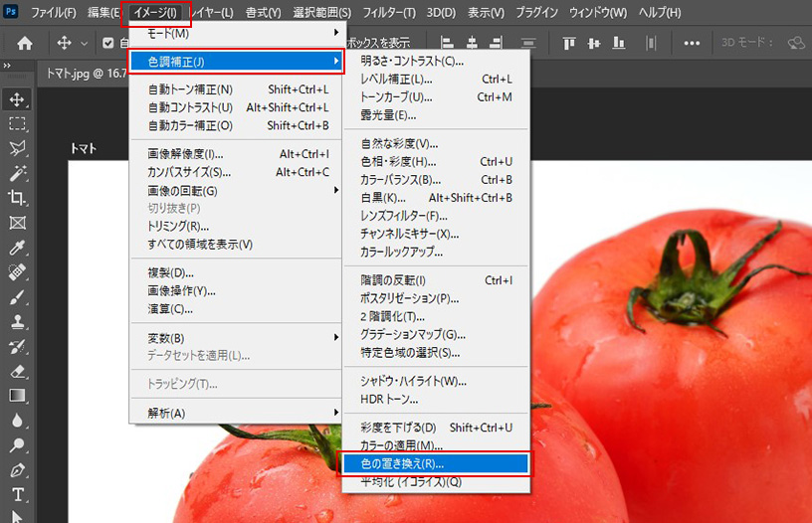Select the Healing Brush tool
The image size is (812, 523).
click(x=17, y=272)
